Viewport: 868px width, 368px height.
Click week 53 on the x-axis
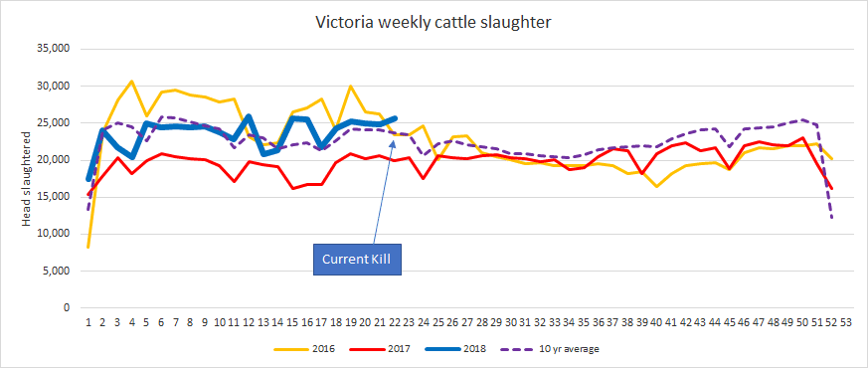click(846, 321)
